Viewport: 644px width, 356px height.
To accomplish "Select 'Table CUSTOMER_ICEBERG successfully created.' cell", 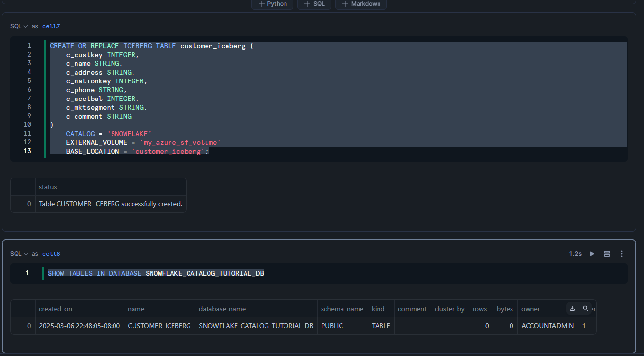I will tap(111, 204).
